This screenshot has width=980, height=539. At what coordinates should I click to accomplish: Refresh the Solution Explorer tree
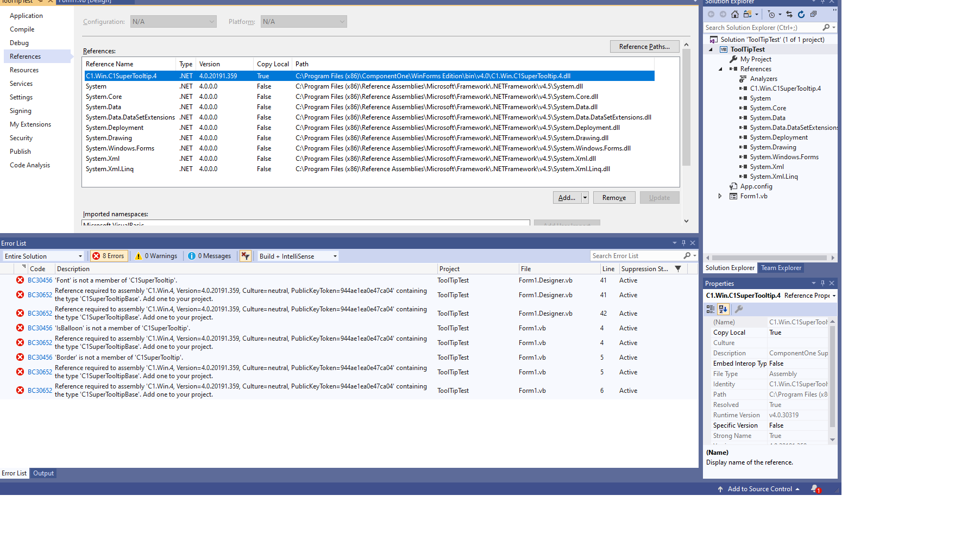[801, 15]
